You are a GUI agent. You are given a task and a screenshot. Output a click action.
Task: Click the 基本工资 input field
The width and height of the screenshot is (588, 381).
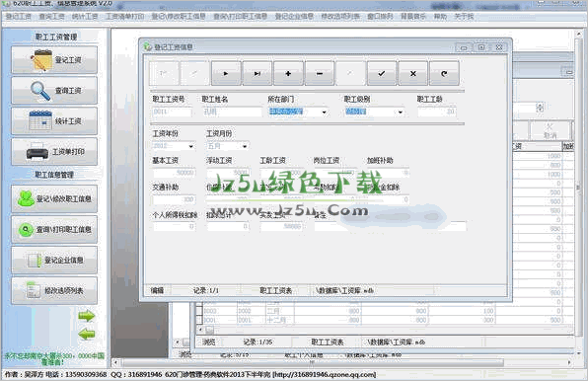pos(174,173)
